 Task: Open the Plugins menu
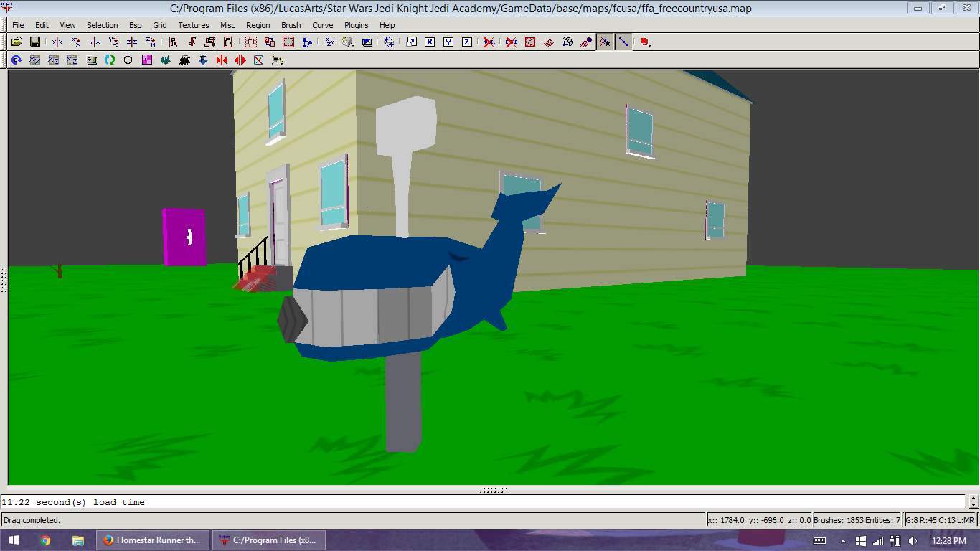pos(357,25)
